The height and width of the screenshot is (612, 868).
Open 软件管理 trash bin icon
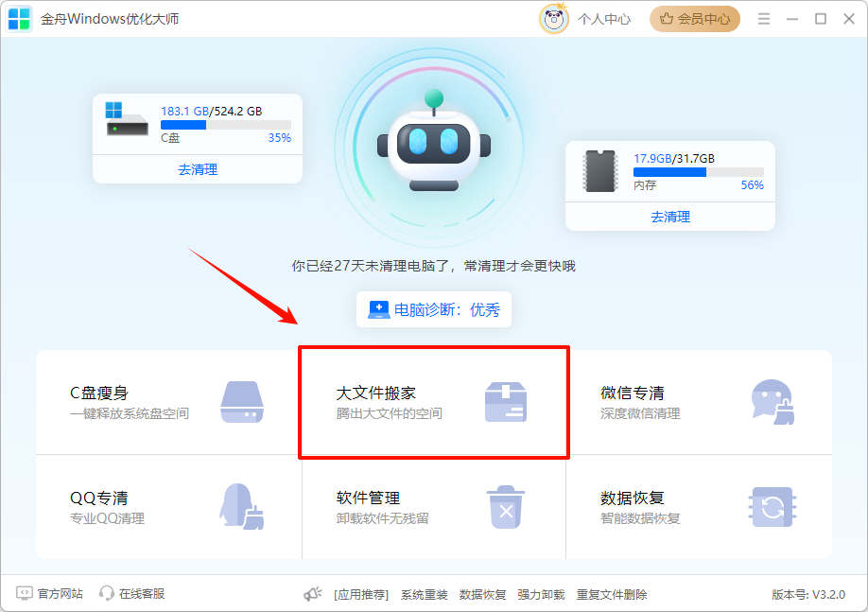point(507,506)
